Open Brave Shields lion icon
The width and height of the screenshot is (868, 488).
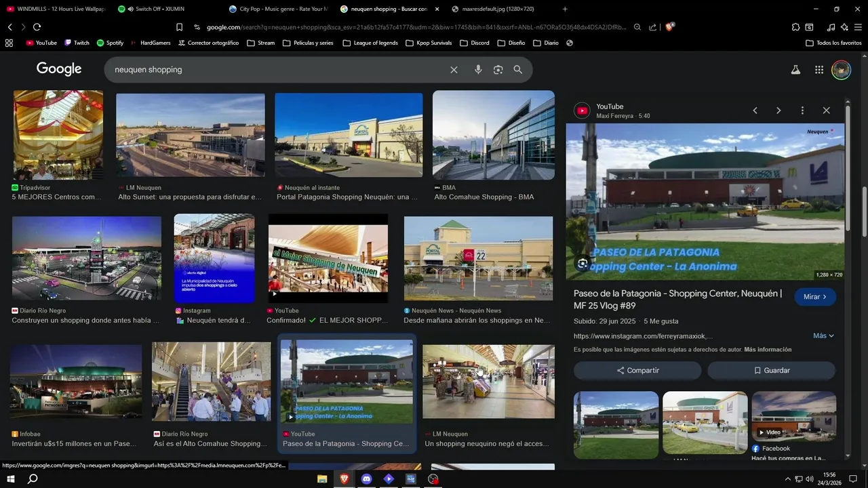(x=669, y=27)
